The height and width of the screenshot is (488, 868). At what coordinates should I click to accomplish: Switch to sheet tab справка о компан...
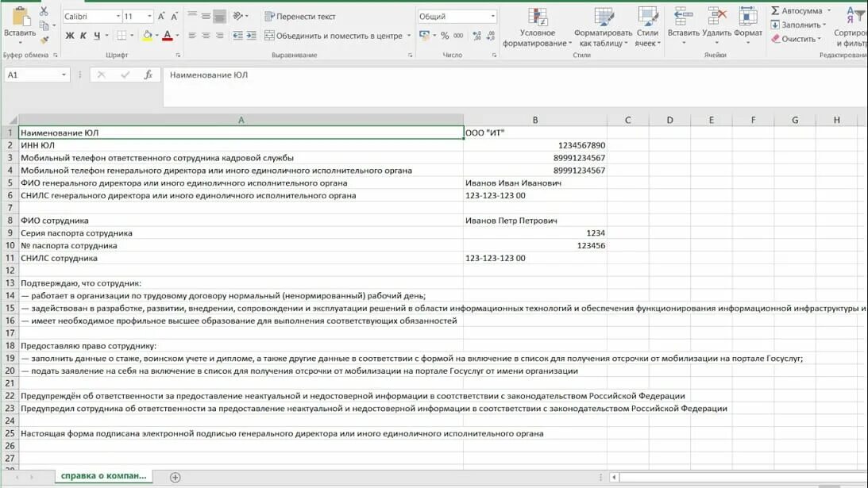[x=103, y=476]
